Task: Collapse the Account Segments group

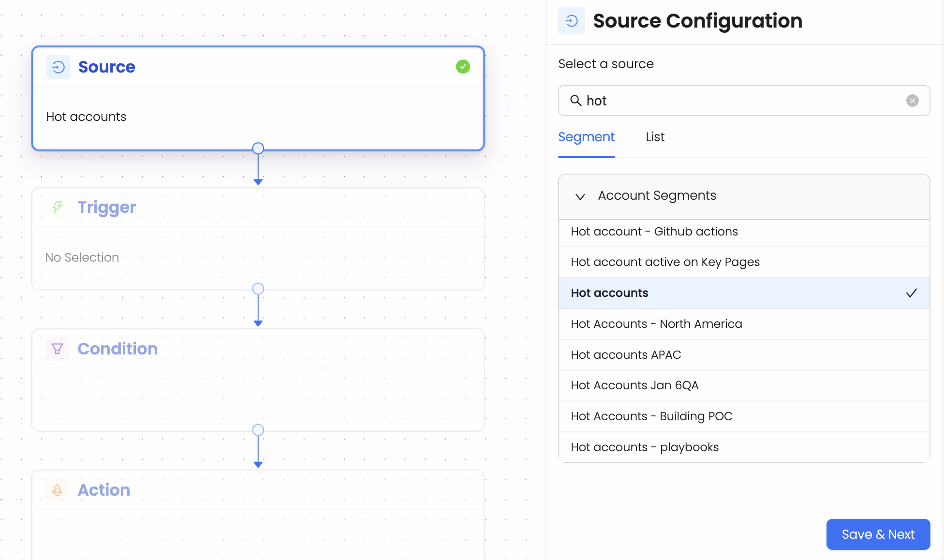Action: tap(580, 197)
